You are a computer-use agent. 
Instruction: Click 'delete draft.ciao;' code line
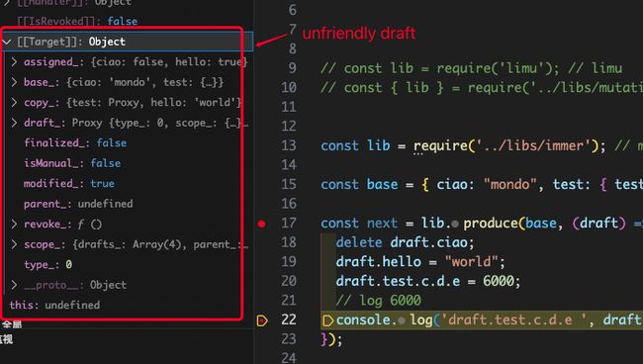tap(406, 242)
